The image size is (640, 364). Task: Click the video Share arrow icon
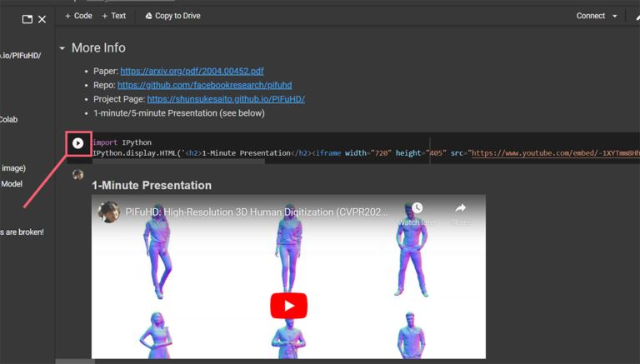click(x=460, y=208)
